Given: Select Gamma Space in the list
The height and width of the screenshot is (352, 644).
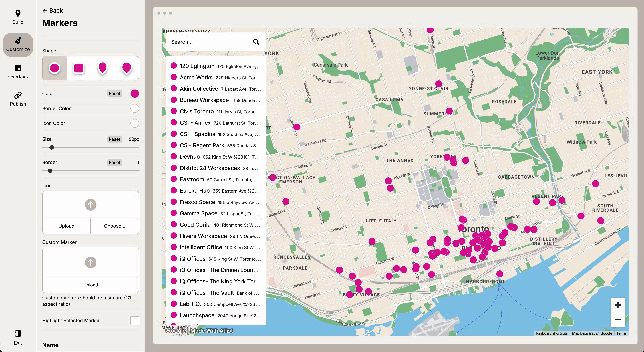Looking at the screenshot, I should [216, 213].
